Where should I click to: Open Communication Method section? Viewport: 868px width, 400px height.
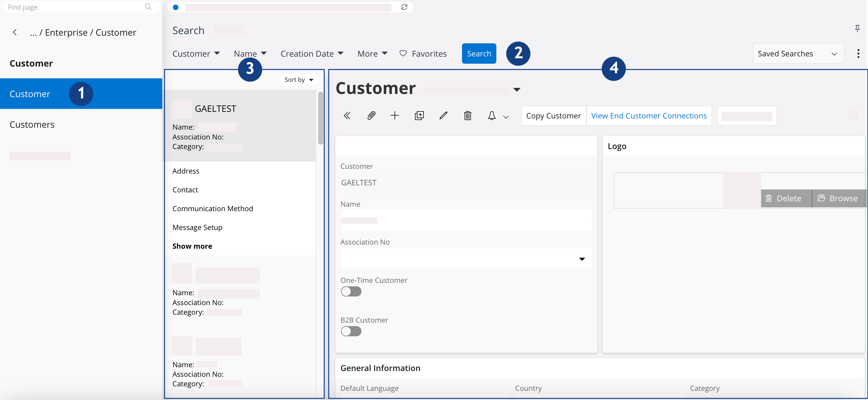click(213, 208)
